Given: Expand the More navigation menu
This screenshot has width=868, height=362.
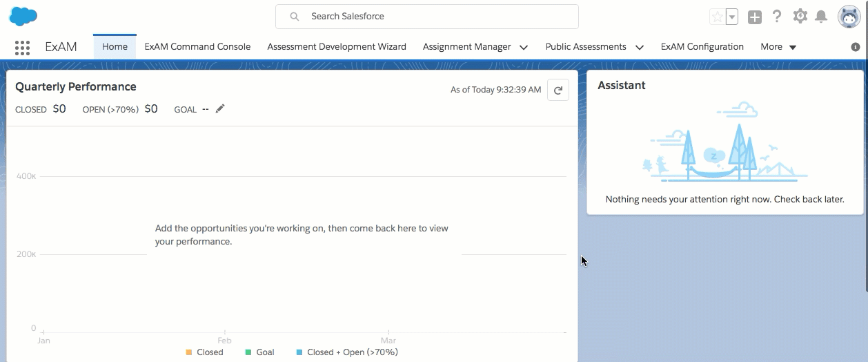Looking at the screenshot, I should pos(778,47).
